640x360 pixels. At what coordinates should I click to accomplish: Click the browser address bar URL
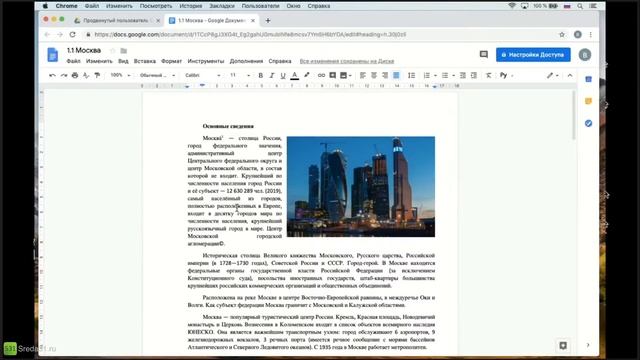pos(250,35)
